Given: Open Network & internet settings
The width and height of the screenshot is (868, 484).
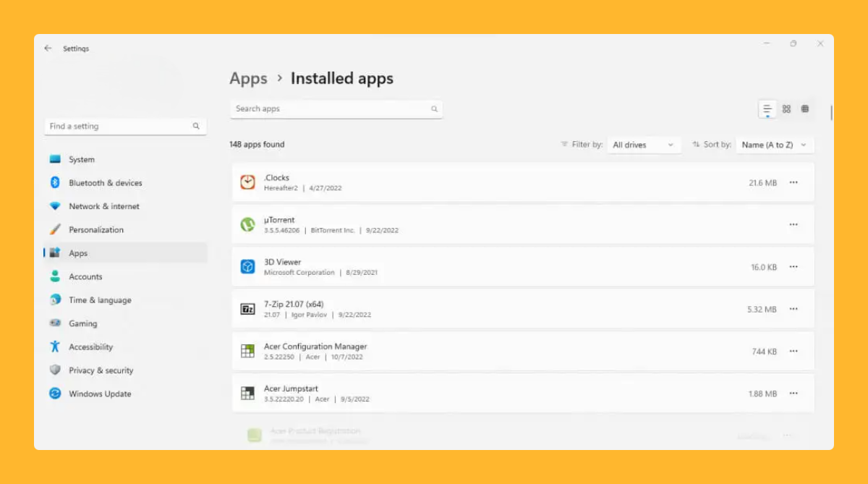Looking at the screenshot, I should tap(125, 206).
